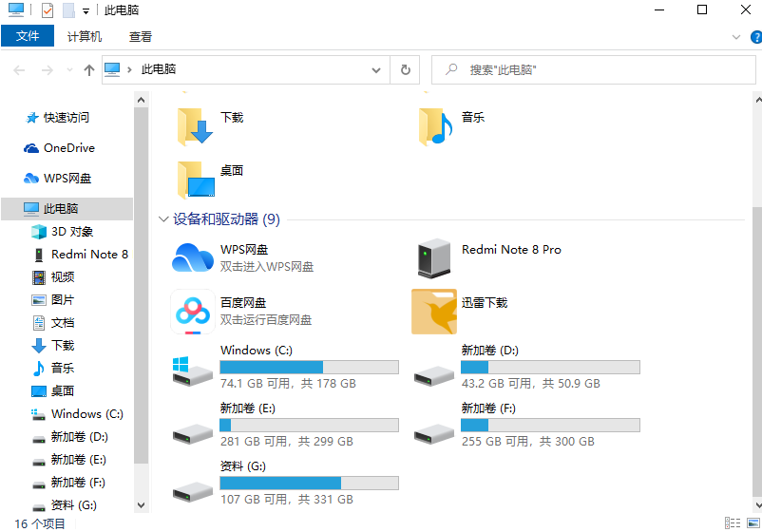Select the Redmi Note 8 Pro device icon
This screenshot has width=762, height=532.
(x=434, y=257)
